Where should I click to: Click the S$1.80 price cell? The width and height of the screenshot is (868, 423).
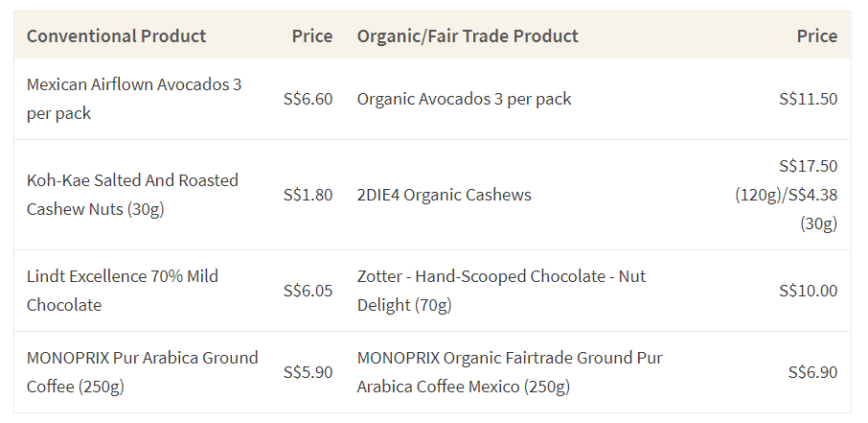pyautogui.click(x=308, y=195)
